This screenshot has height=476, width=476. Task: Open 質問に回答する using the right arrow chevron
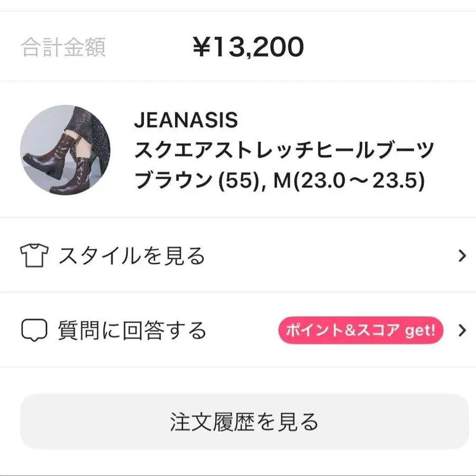point(462,331)
